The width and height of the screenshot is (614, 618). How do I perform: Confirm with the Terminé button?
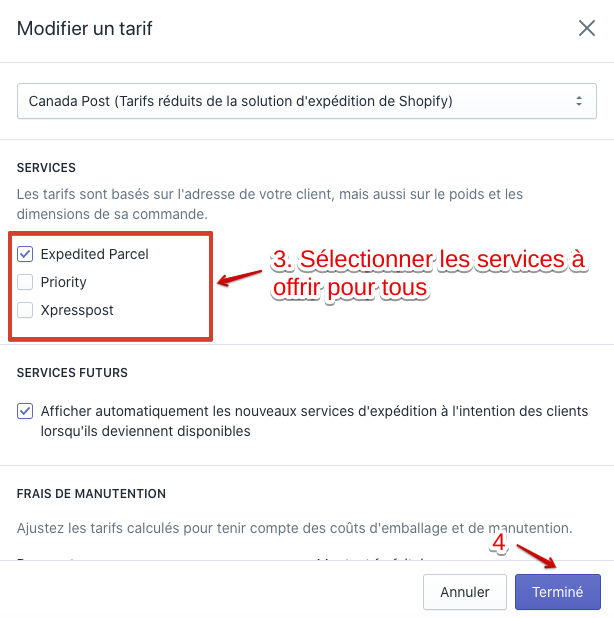point(557,592)
